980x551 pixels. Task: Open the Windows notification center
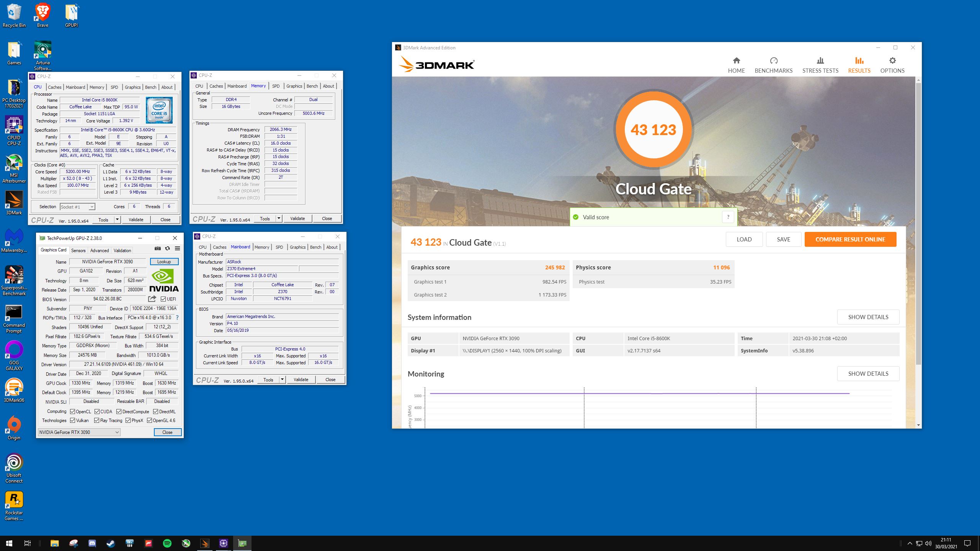[967, 543]
